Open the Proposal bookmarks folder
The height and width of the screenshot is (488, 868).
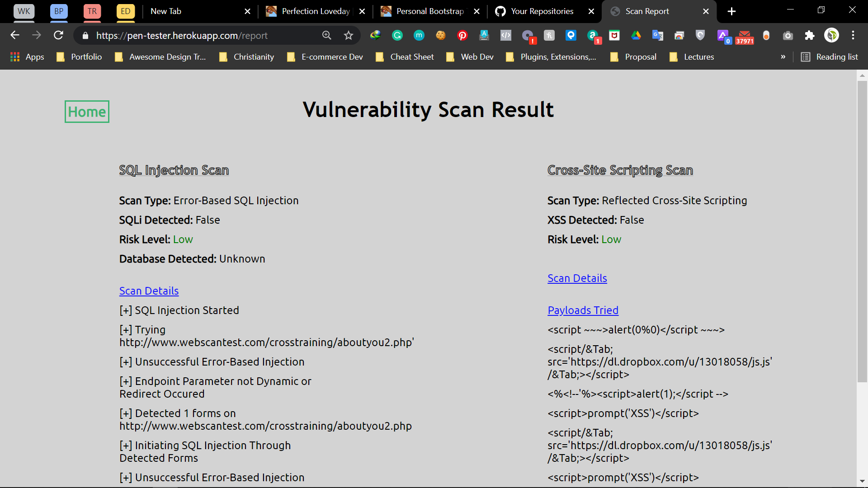click(x=633, y=57)
